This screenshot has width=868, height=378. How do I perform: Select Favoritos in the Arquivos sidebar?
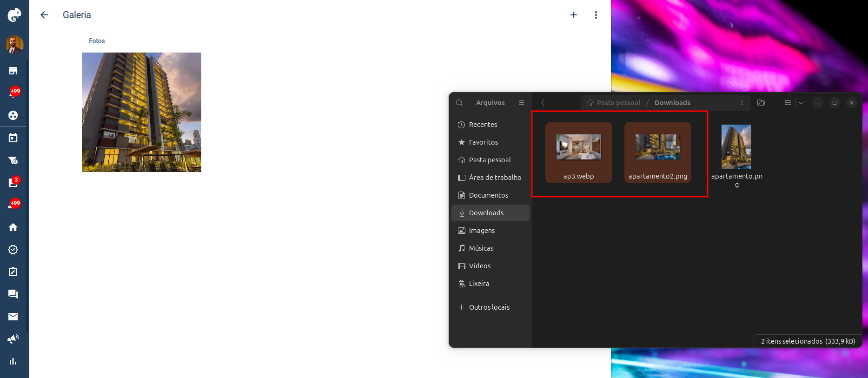click(490, 142)
